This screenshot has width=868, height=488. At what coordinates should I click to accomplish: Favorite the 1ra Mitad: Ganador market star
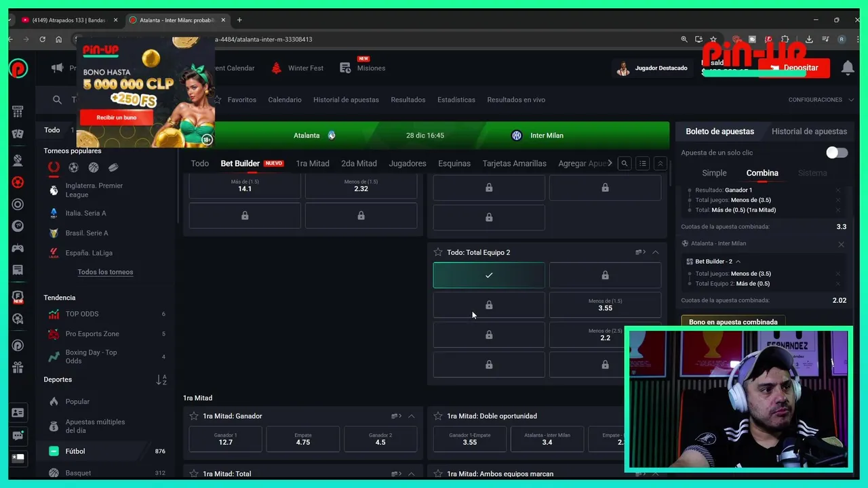pos(194,416)
